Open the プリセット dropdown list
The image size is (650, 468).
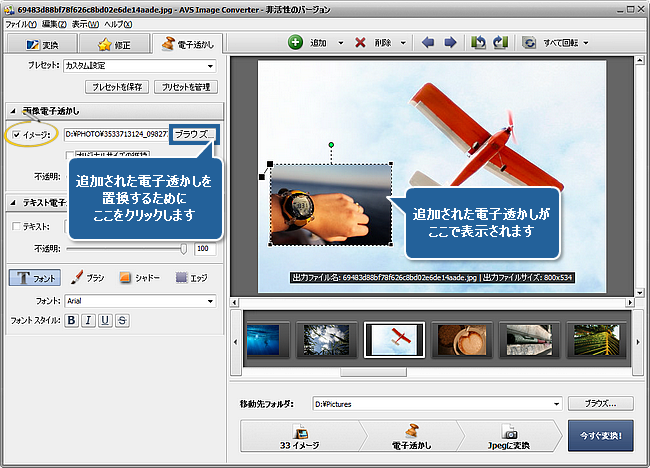click(210, 66)
